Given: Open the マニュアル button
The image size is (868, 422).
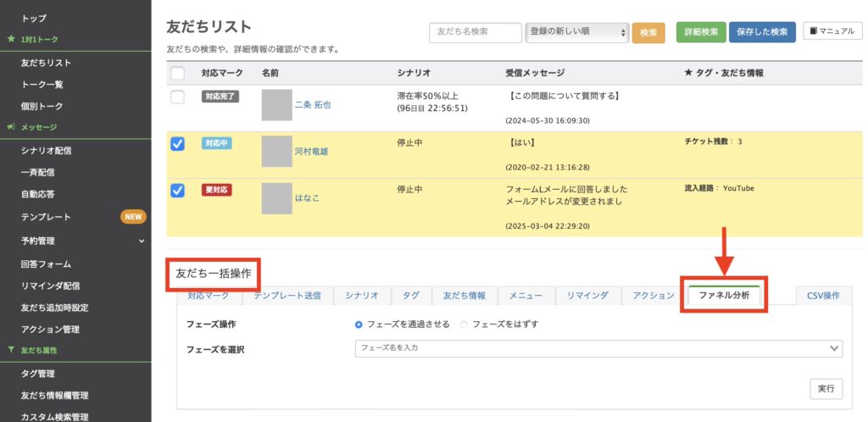Looking at the screenshot, I should (832, 31).
